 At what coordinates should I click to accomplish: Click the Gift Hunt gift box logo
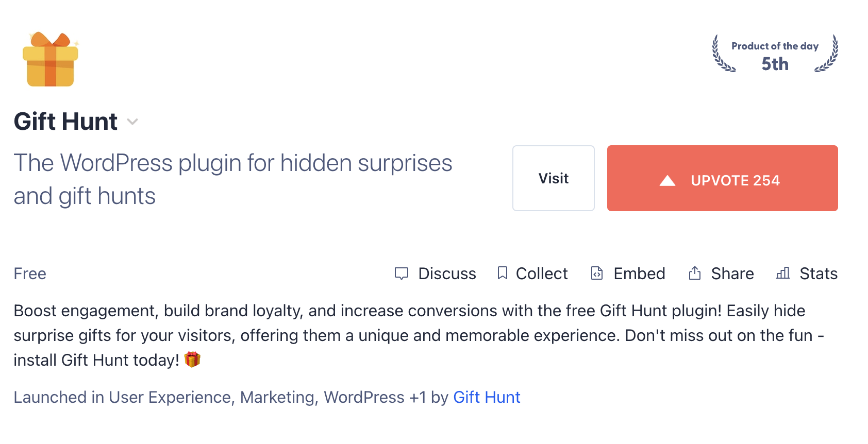51,60
